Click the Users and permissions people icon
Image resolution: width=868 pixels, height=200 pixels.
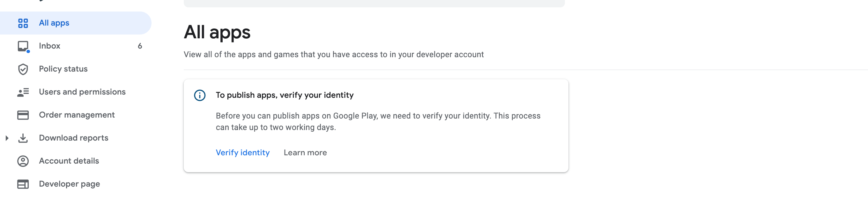(x=23, y=92)
